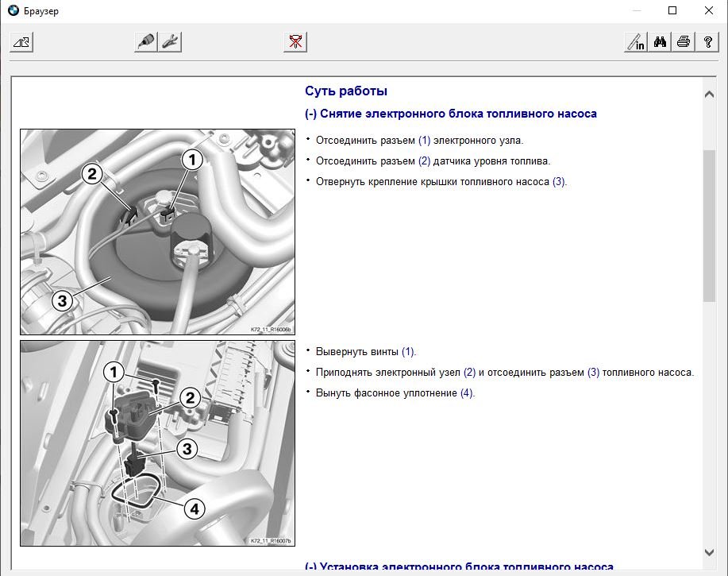Click the red crossed-out ribbon icon
The width and height of the screenshot is (728, 576).
(294, 43)
